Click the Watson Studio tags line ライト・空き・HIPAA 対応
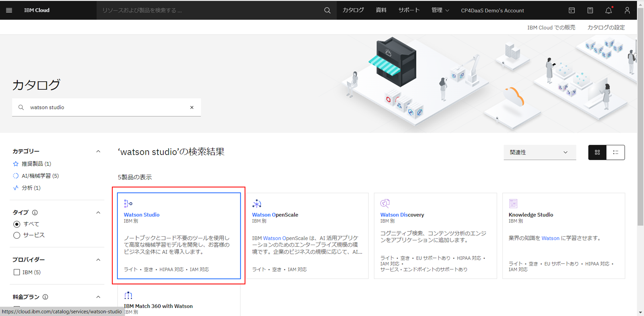This screenshot has width=644, height=316. click(166, 270)
